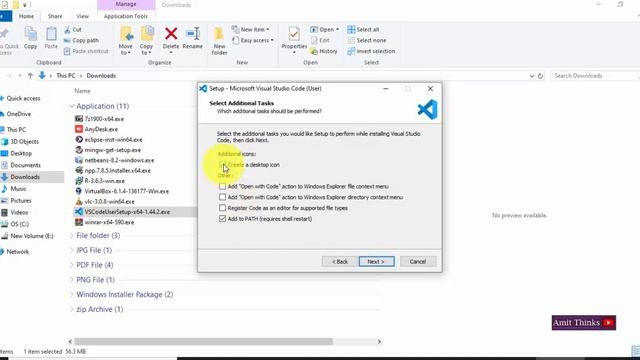
Task: Click the Edit command in Open group
Action: [x=320, y=40]
